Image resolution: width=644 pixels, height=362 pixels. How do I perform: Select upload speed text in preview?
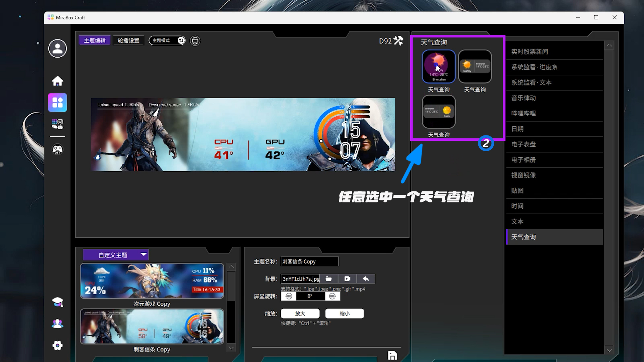[x=118, y=105]
